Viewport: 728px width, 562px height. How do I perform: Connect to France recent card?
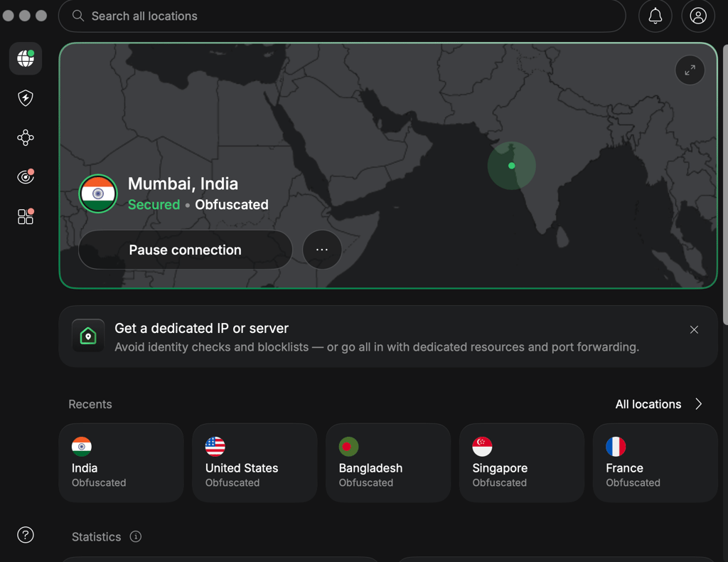(x=655, y=462)
